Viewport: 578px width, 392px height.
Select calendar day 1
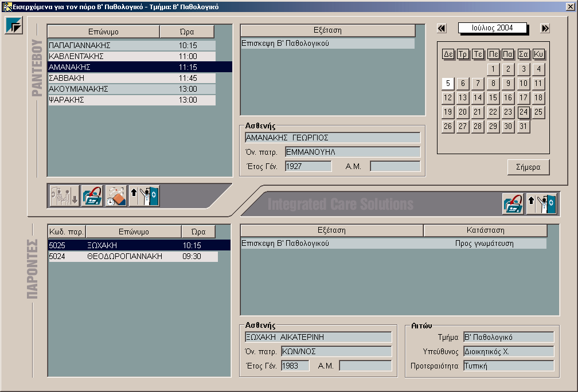pos(493,69)
